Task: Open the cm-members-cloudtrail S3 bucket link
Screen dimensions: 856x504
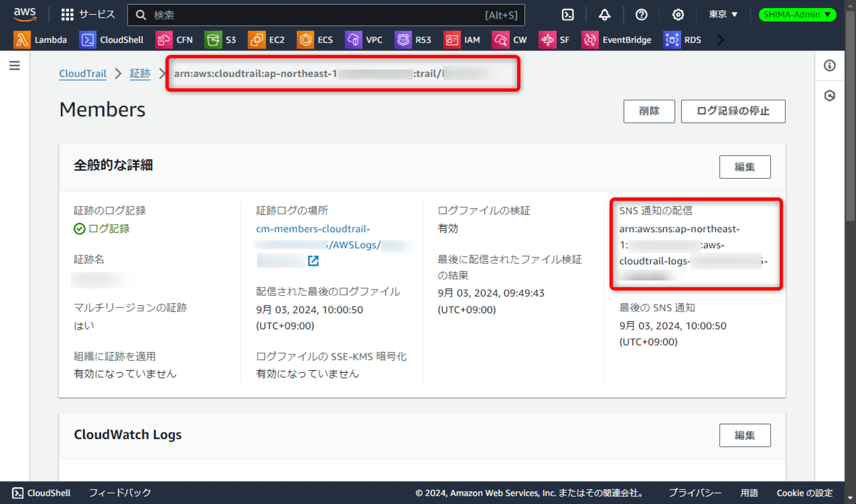Action: pos(313,229)
